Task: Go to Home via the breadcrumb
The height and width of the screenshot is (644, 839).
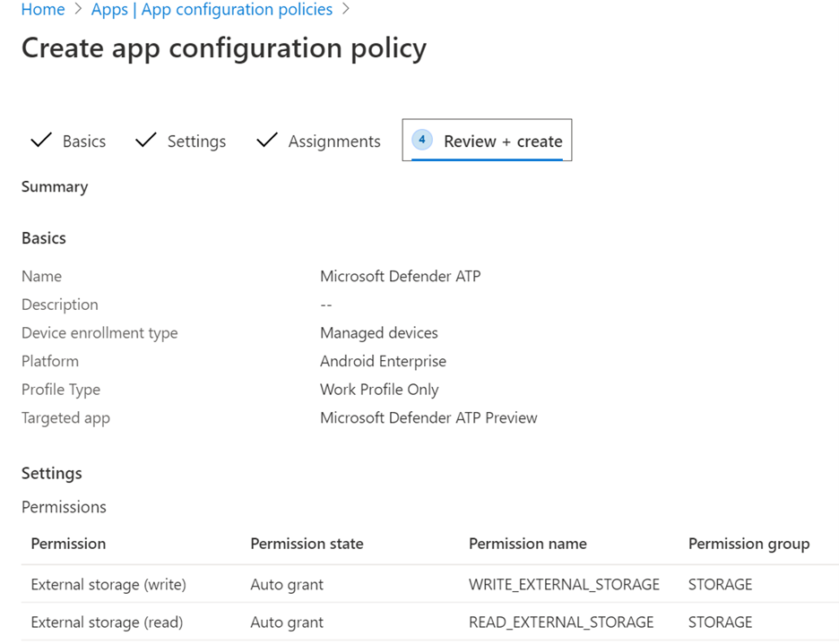Action: click(x=43, y=10)
